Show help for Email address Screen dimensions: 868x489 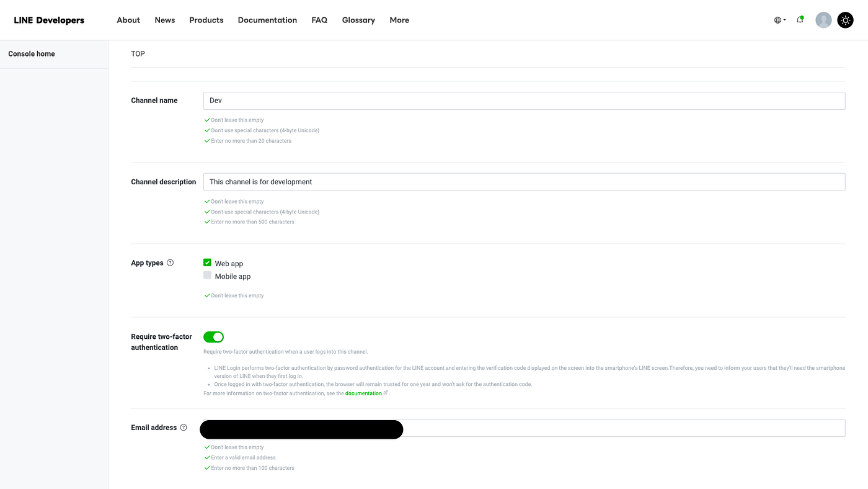coord(184,428)
